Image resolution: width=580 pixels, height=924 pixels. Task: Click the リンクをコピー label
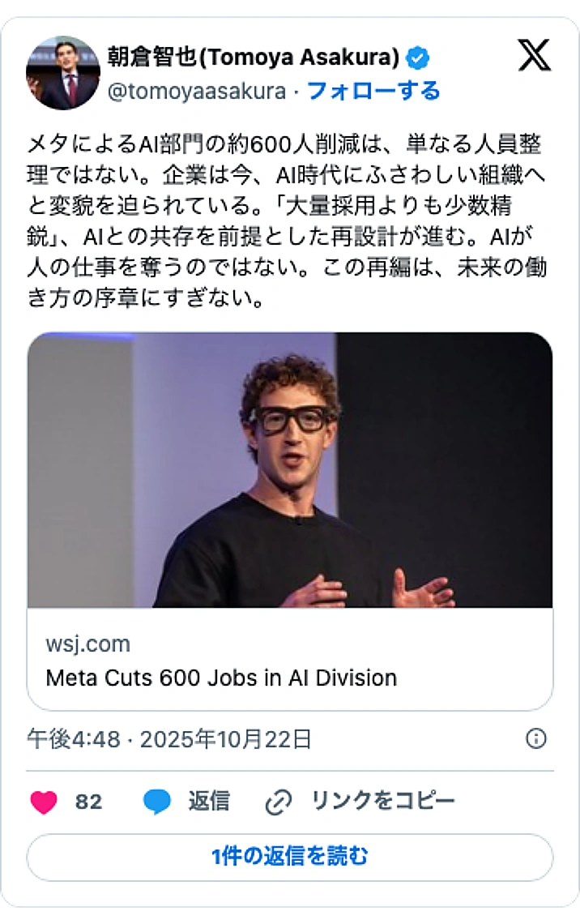pos(382,802)
